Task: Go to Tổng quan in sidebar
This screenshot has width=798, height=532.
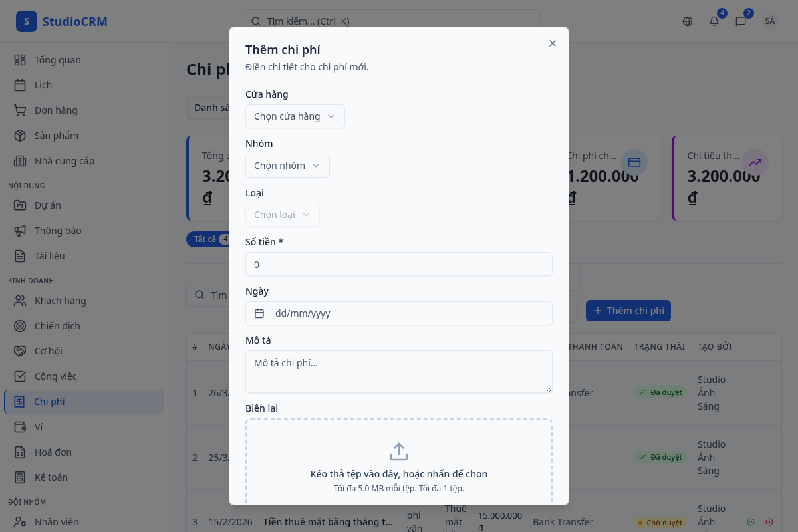Action: pyautogui.click(x=57, y=60)
